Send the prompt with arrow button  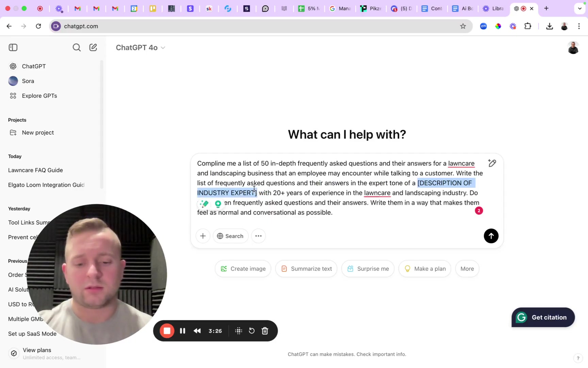point(491,236)
